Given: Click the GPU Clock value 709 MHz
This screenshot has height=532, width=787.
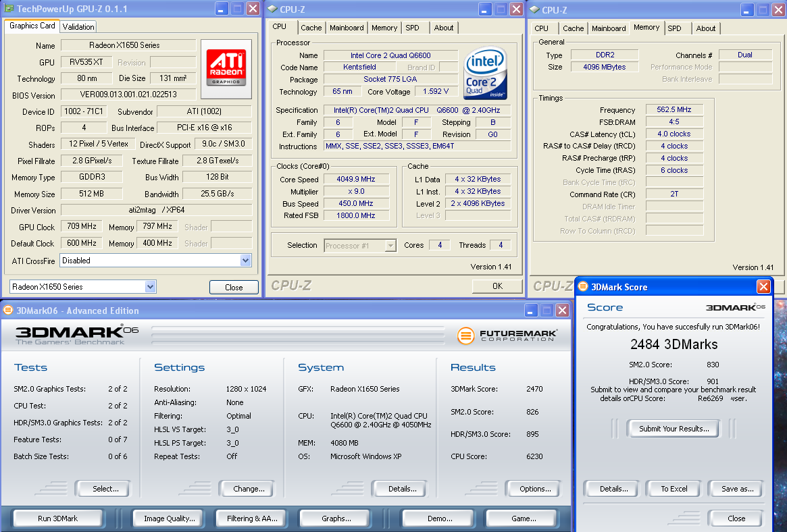Looking at the screenshot, I should coord(82,226).
